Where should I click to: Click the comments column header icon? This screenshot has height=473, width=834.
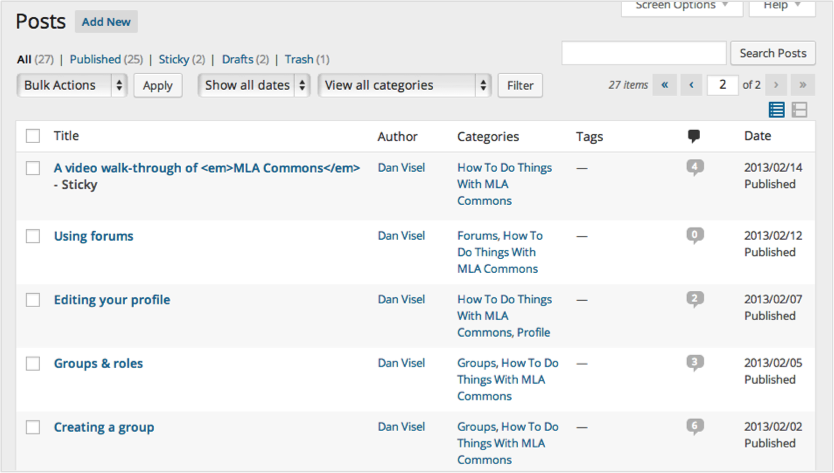[694, 136]
